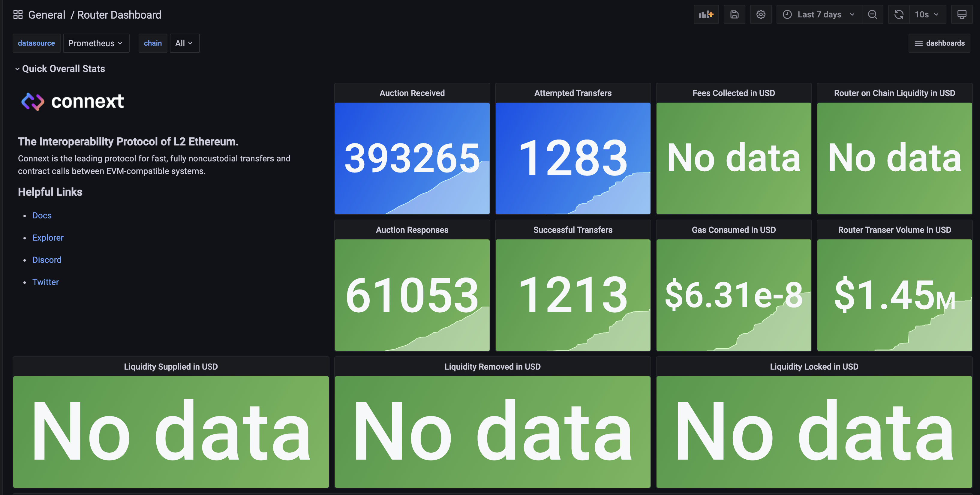Image resolution: width=980 pixels, height=495 pixels.
Task: Open the Auction Received panel title menu
Action: [412, 92]
